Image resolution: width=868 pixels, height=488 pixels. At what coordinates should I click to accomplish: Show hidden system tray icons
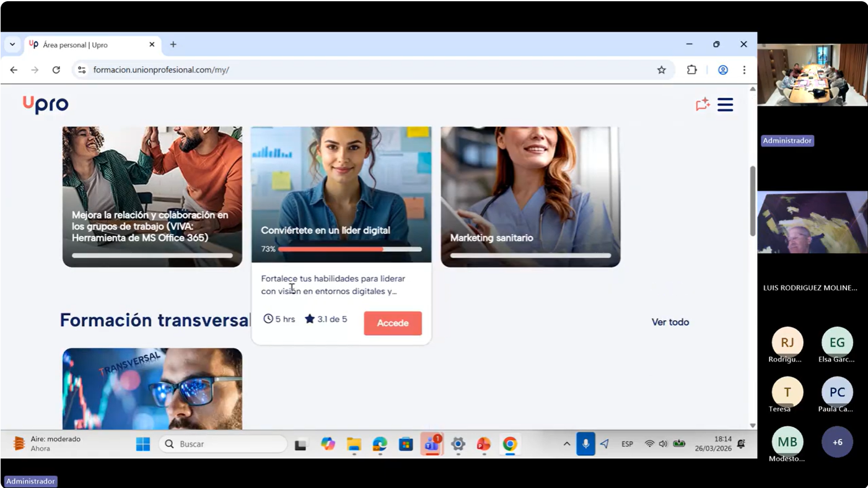[566, 444]
